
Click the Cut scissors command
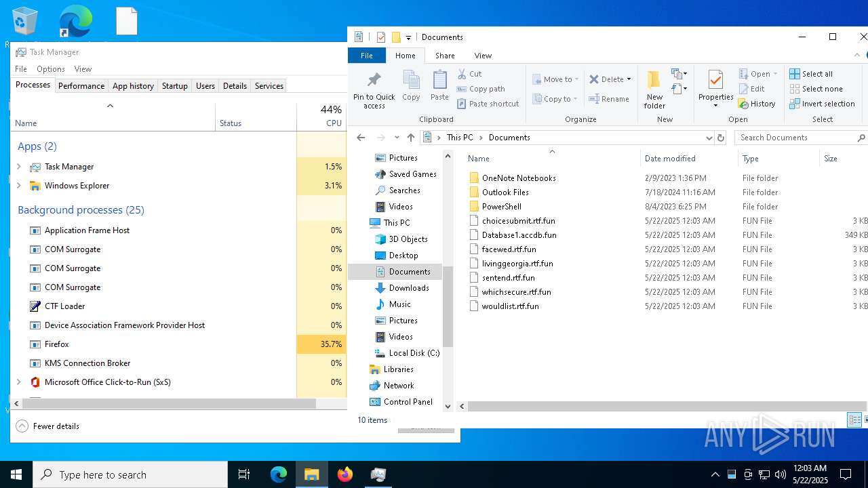tap(469, 74)
